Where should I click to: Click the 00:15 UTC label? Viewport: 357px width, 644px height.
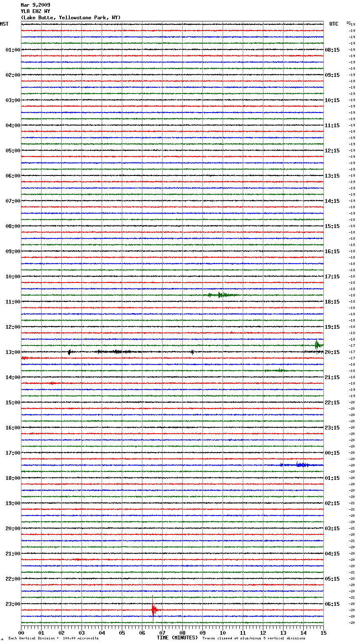[x=332, y=453]
